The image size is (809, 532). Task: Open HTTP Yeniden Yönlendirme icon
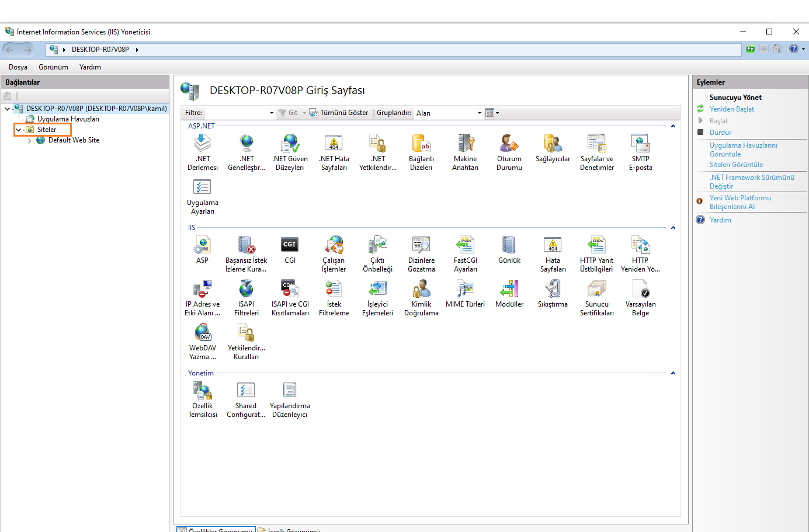point(641,245)
